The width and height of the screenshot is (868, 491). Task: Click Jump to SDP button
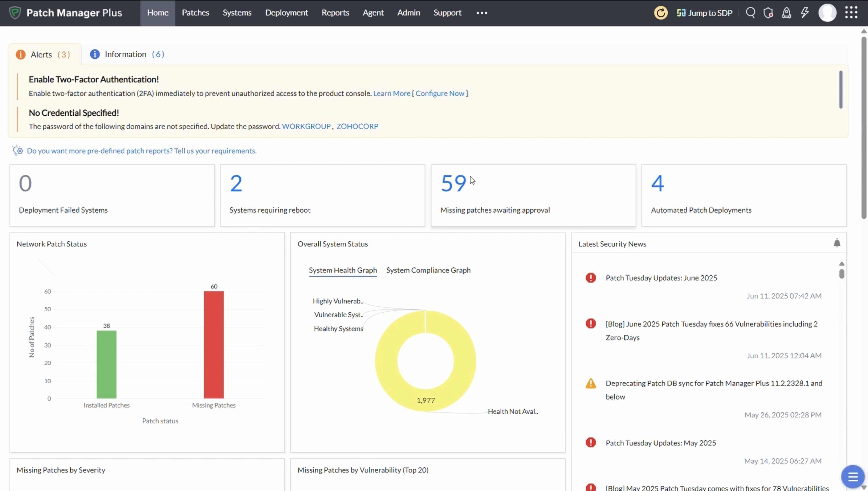[x=704, y=13]
